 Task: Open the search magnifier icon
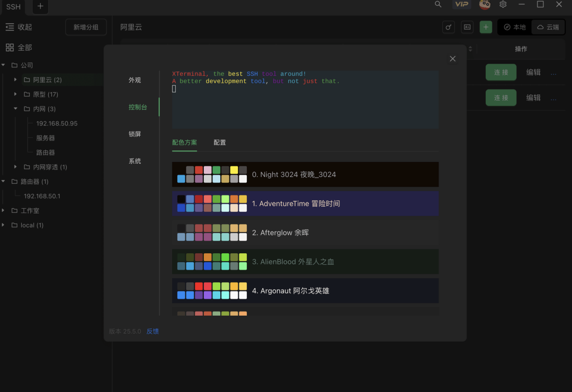[x=438, y=4]
